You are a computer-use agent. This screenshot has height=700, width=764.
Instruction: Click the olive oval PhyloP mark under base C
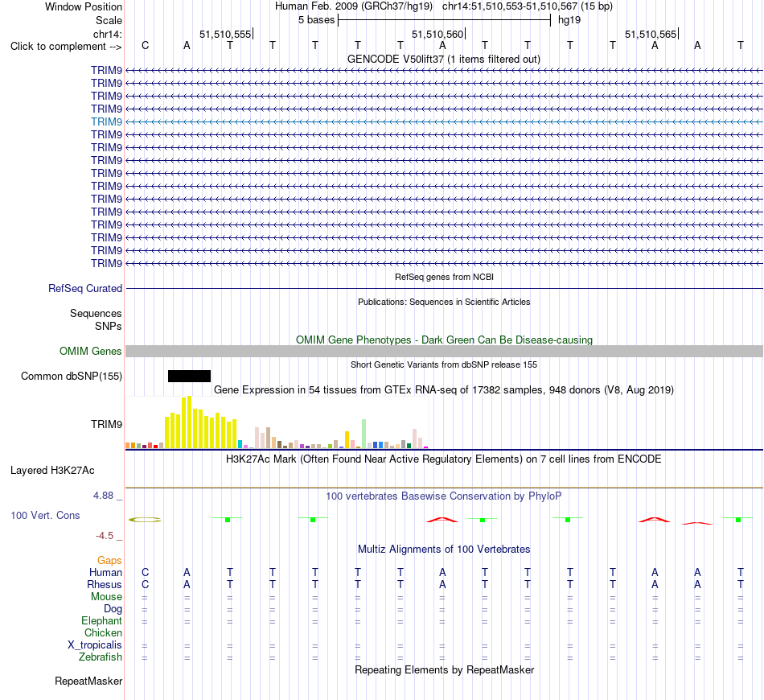(x=145, y=520)
